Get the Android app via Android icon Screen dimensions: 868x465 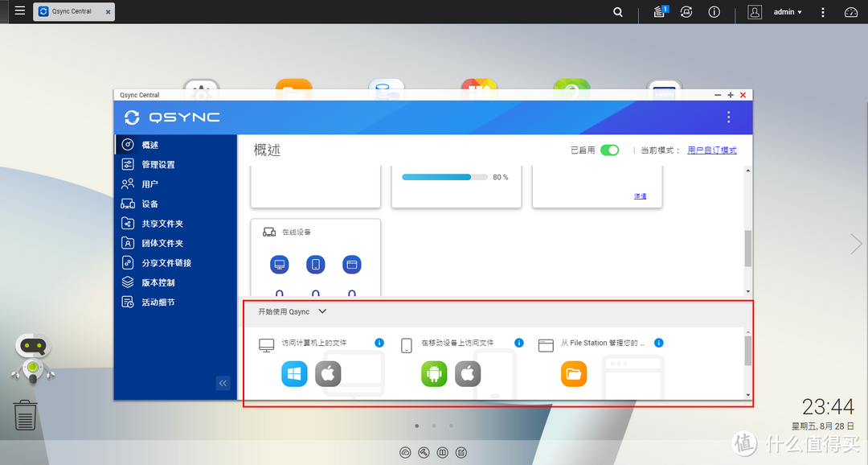point(434,374)
